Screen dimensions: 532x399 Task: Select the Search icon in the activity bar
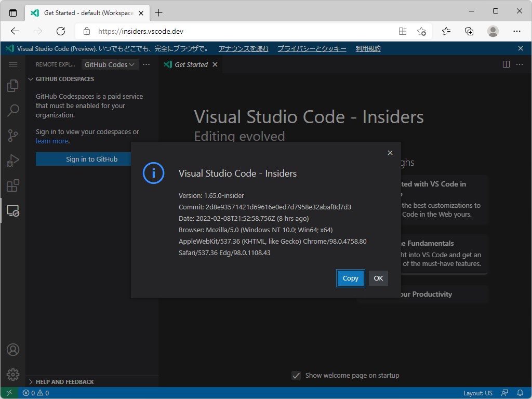coord(12,110)
